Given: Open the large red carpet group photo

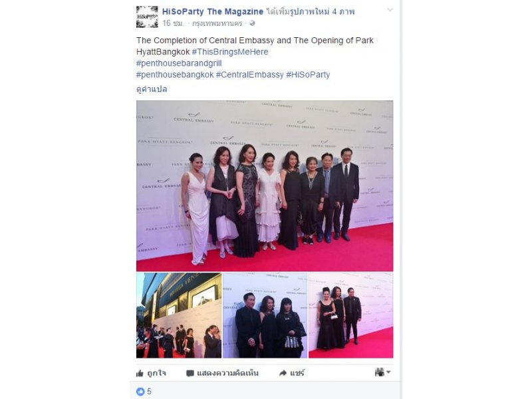Looking at the screenshot, I should pos(265,186).
